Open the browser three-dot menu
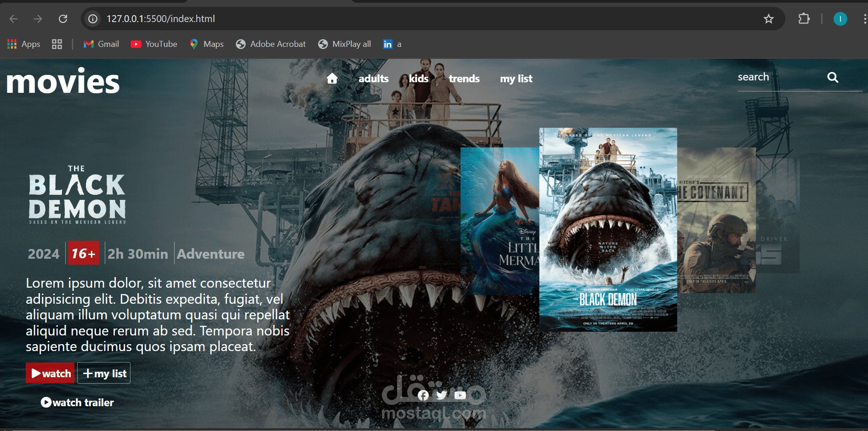The width and height of the screenshot is (868, 431). [x=864, y=19]
